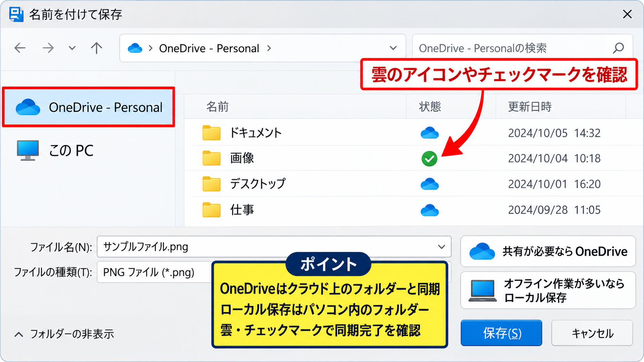Click date 2024/10/04 10:18

point(554,158)
